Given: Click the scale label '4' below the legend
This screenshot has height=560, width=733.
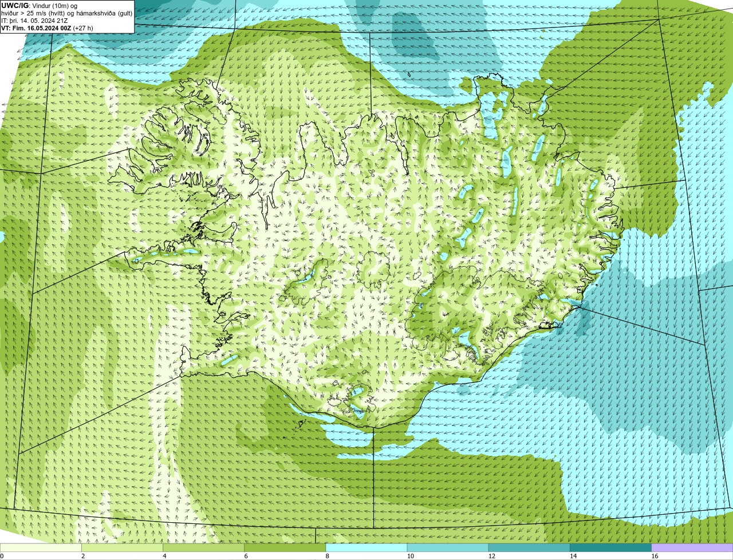Looking at the screenshot, I should [164, 556].
